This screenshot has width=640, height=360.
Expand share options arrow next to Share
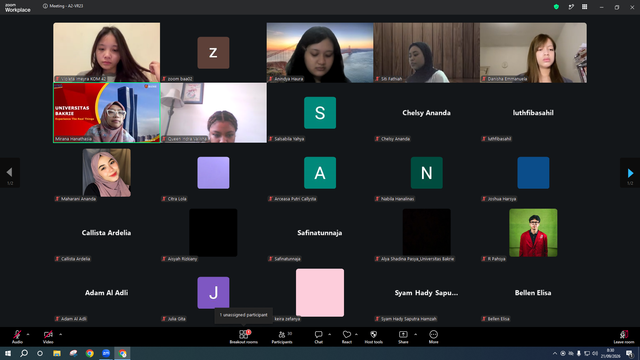[416, 334]
